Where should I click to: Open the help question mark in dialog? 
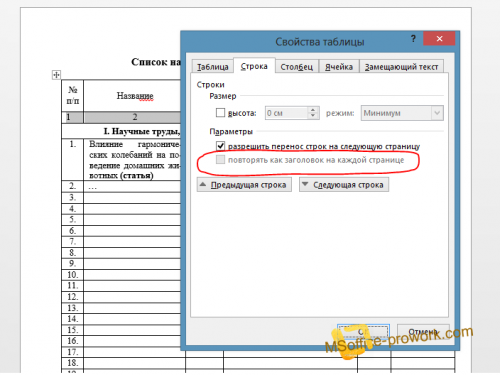pyautogui.click(x=413, y=39)
